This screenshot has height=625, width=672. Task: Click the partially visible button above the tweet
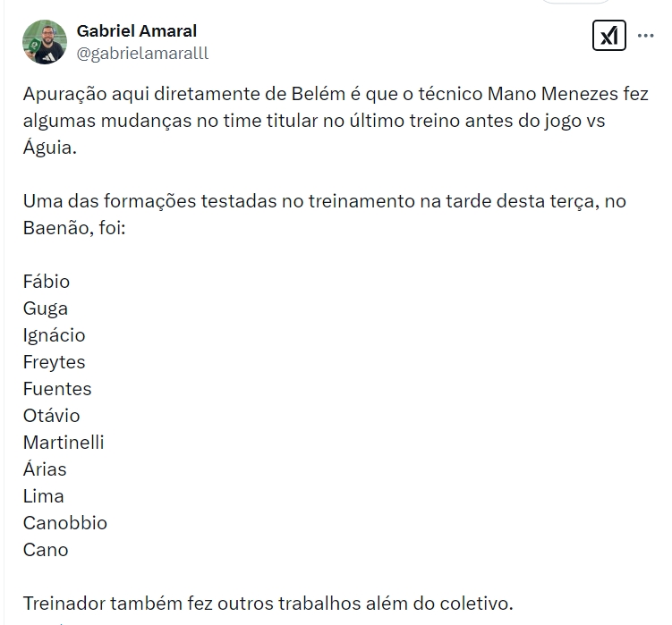pyautogui.click(x=576, y=2)
